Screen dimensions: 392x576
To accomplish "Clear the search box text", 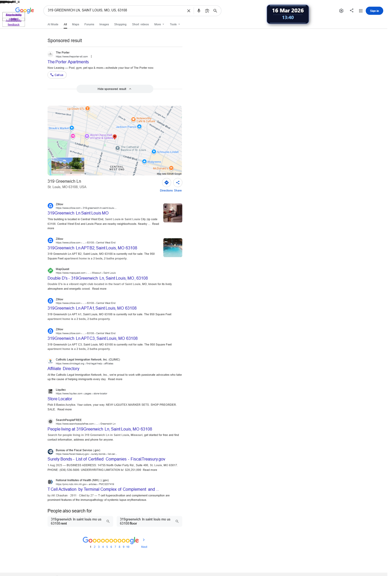I will tap(189, 11).
